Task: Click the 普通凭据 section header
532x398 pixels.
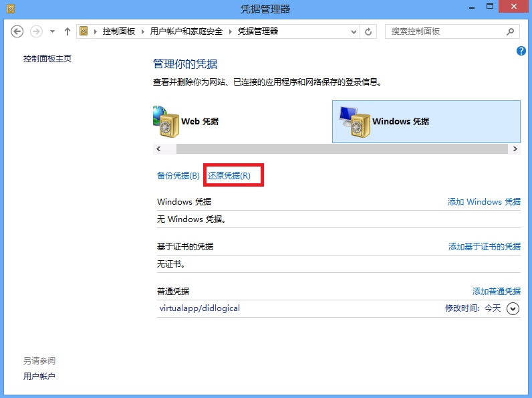Action: tap(173, 292)
